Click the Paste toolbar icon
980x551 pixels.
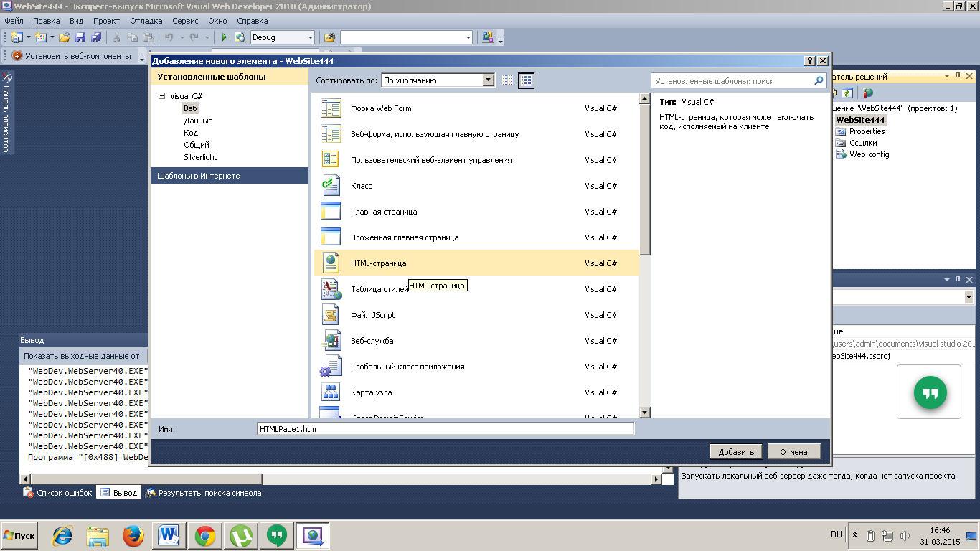click(149, 37)
